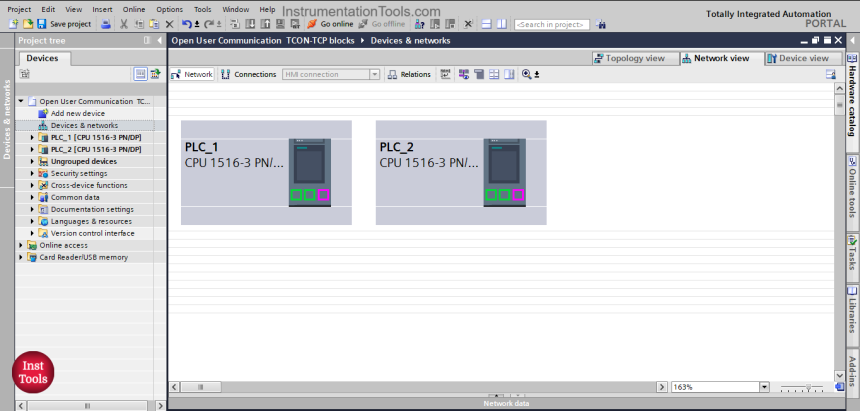Open the HMI connection dropdown
Viewport: 860px width, 411px height.
pyautogui.click(x=375, y=74)
